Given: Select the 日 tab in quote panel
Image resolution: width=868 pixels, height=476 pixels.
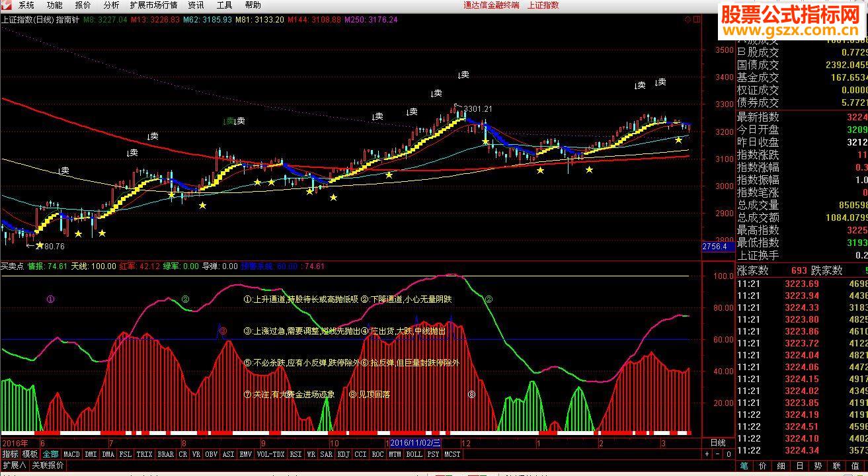Looking at the screenshot, I should [x=800, y=467].
